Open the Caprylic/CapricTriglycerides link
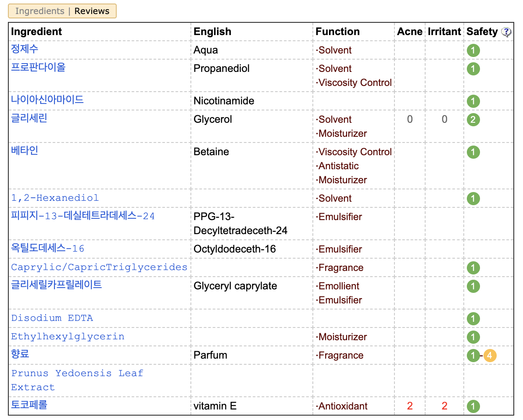The height and width of the screenshot is (420, 523). coord(99,267)
